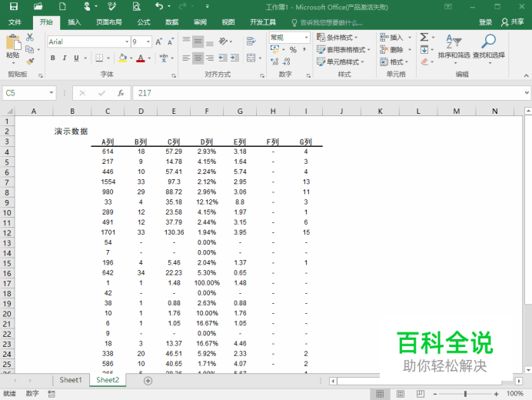Switch to 插入 ribbon tab
This screenshot has height=400, width=532.
coord(75,22)
